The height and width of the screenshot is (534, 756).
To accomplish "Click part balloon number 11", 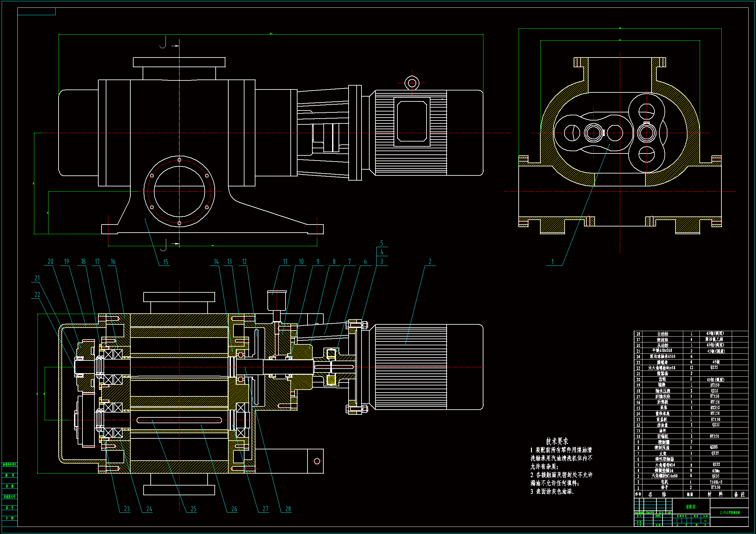I will coord(285,262).
